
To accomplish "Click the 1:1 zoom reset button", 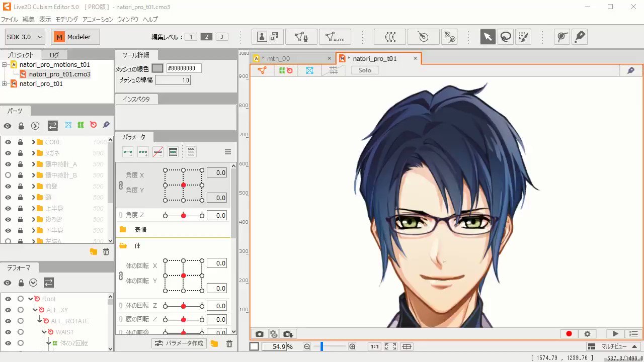I will (x=375, y=347).
